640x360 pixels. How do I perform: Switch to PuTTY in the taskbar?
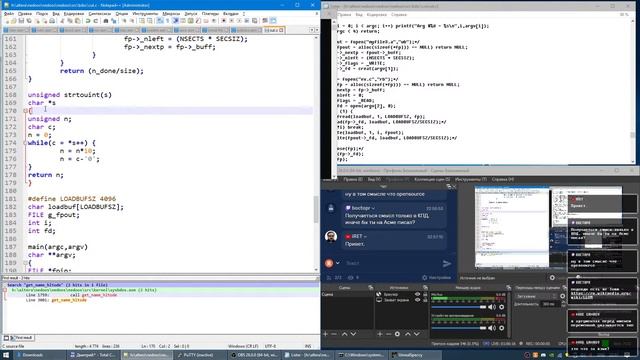200,355
